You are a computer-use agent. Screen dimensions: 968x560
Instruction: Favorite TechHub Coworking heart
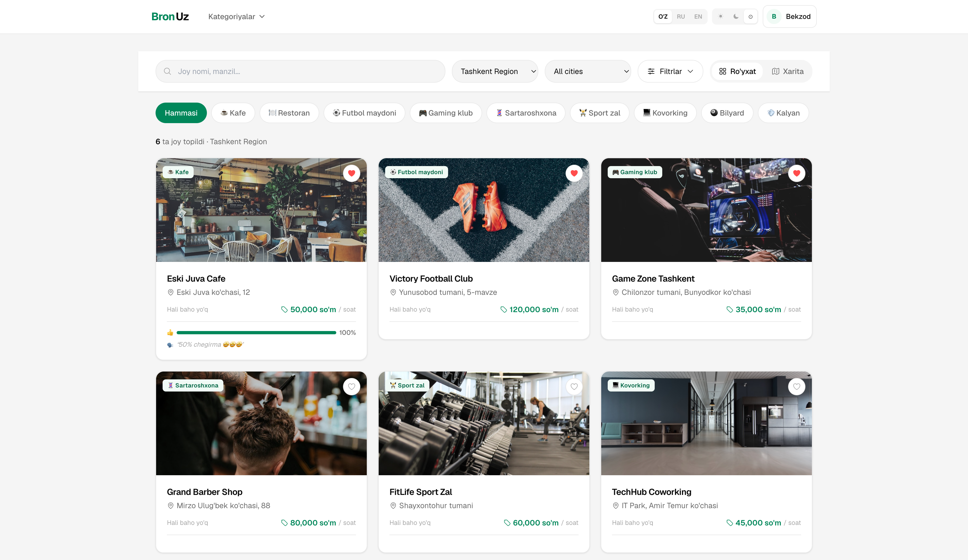[796, 386]
